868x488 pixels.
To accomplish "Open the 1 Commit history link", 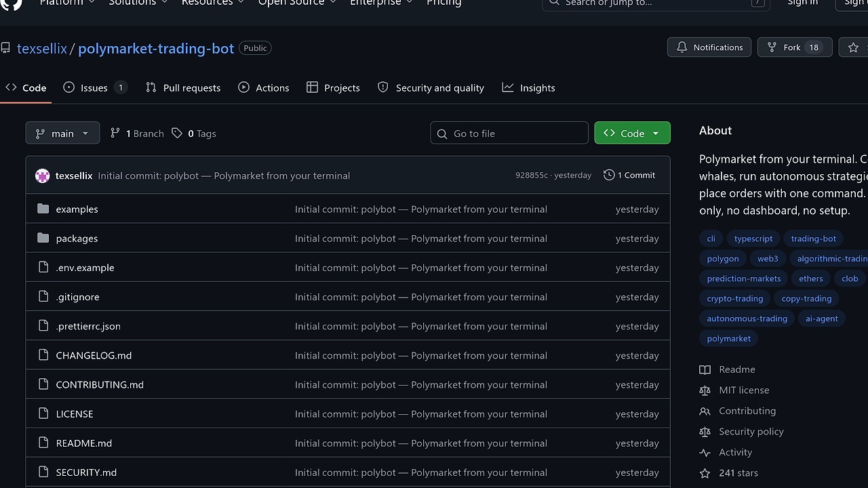I will [629, 175].
